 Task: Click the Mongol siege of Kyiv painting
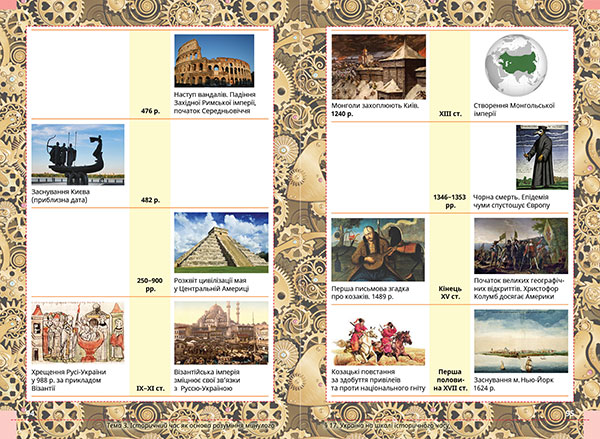[x=379, y=67]
